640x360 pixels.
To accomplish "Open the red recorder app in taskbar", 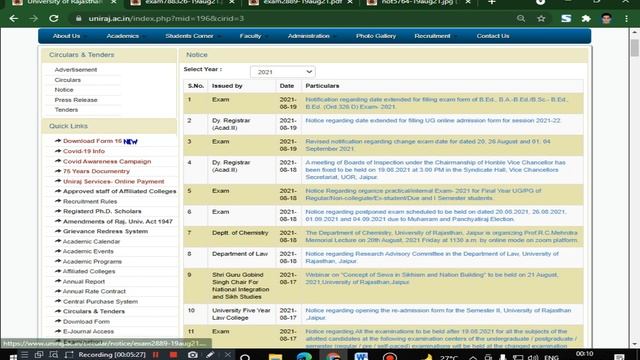I will pos(390,357).
